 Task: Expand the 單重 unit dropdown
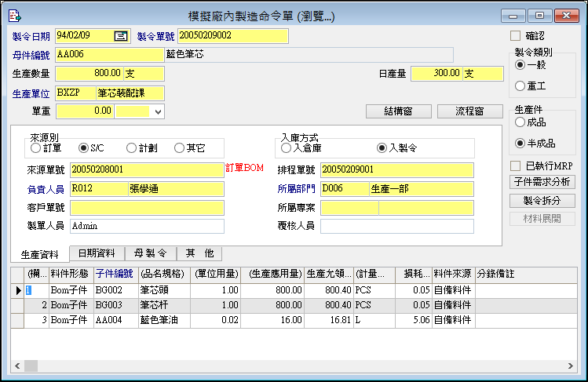pyautogui.click(x=158, y=112)
